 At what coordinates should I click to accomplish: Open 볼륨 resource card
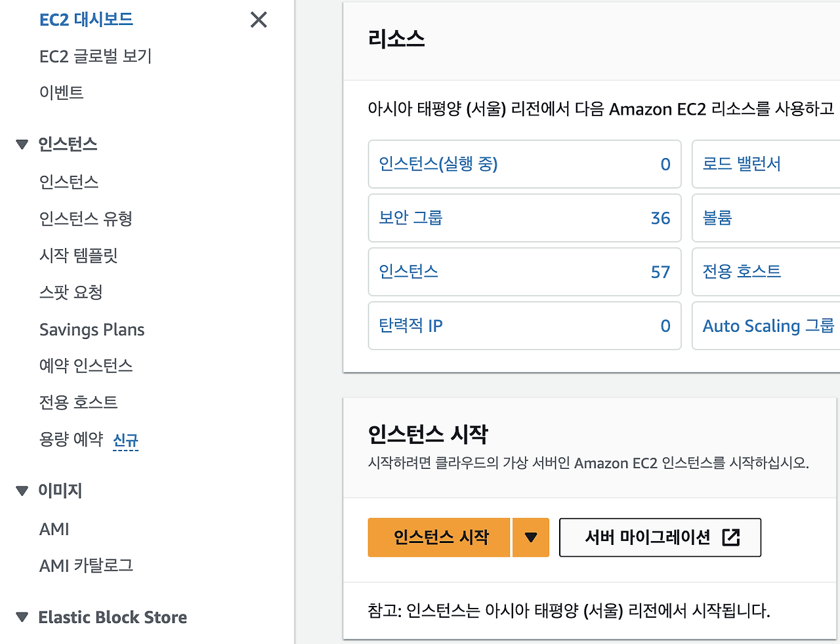pos(766,218)
